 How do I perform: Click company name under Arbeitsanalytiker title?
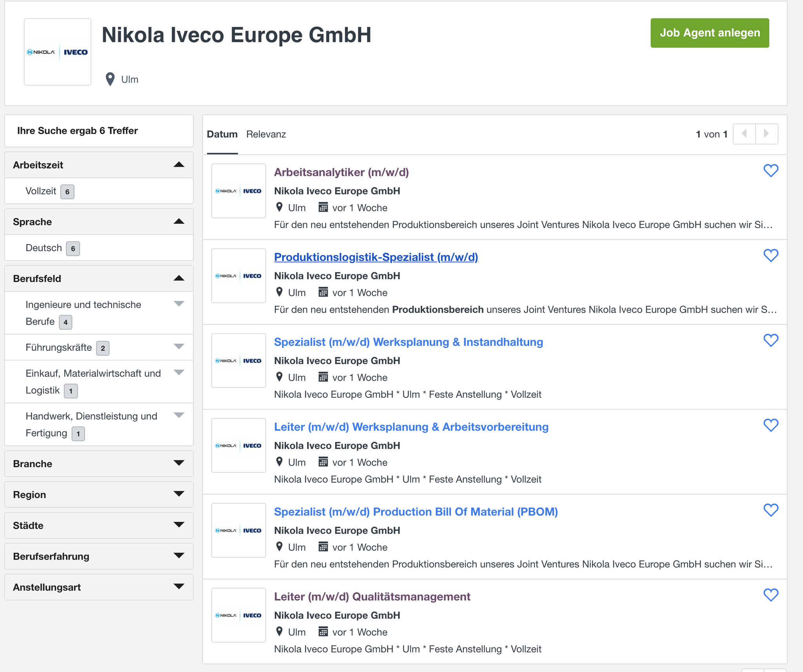click(337, 191)
